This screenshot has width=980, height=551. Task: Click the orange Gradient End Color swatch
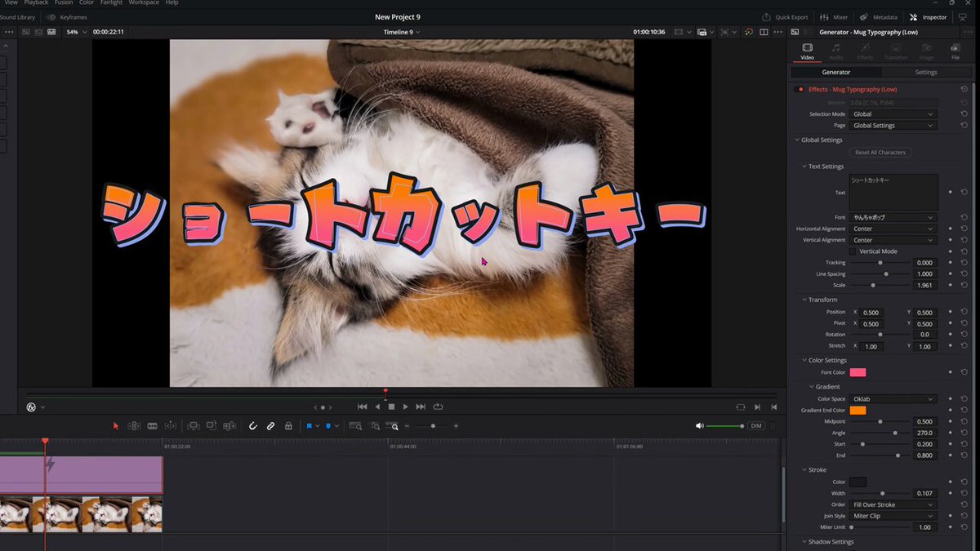[x=857, y=411]
